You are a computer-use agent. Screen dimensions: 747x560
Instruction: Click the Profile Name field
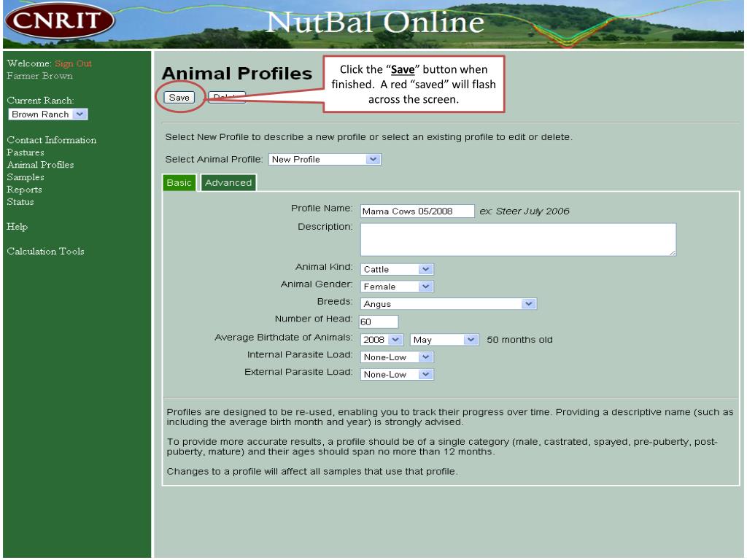417,211
